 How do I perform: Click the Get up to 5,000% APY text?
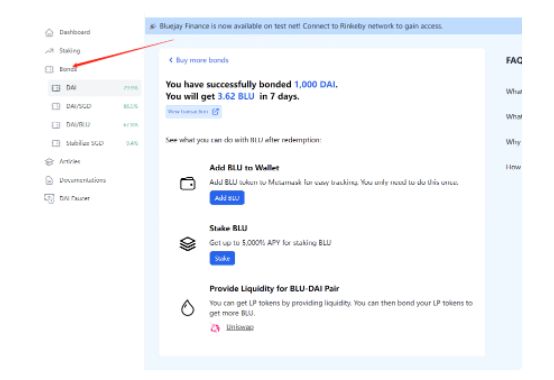[270, 243]
